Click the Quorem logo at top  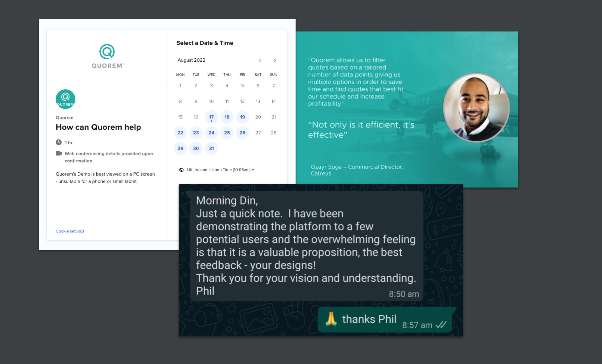click(x=107, y=57)
